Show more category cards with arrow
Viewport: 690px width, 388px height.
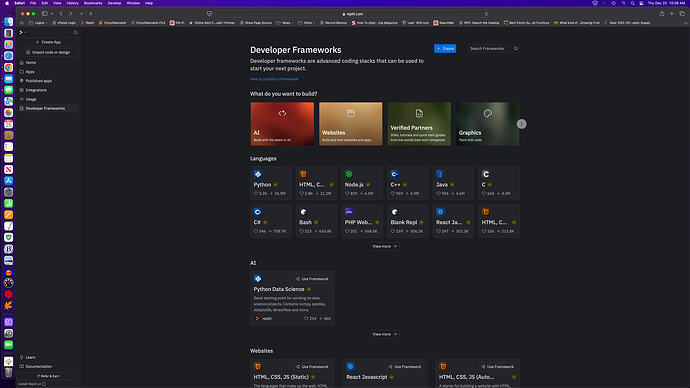[521, 124]
